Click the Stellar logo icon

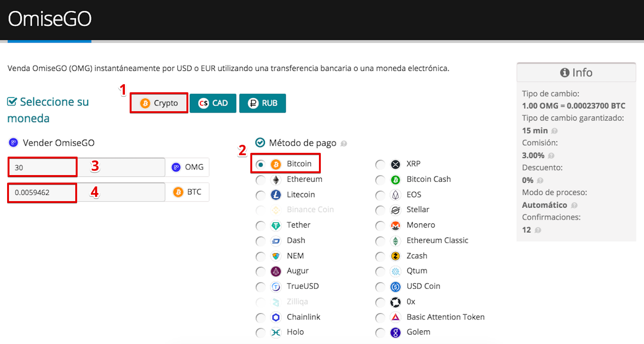click(396, 210)
